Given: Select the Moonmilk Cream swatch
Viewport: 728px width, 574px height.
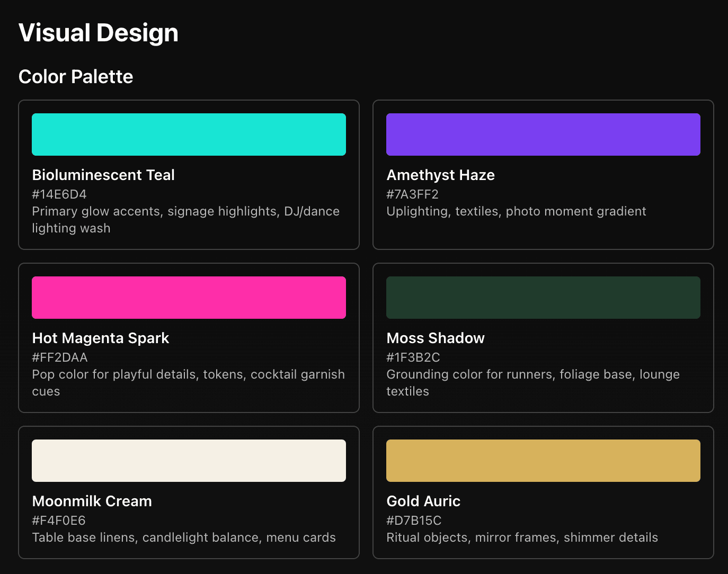Looking at the screenshot, I should (189, 460).
